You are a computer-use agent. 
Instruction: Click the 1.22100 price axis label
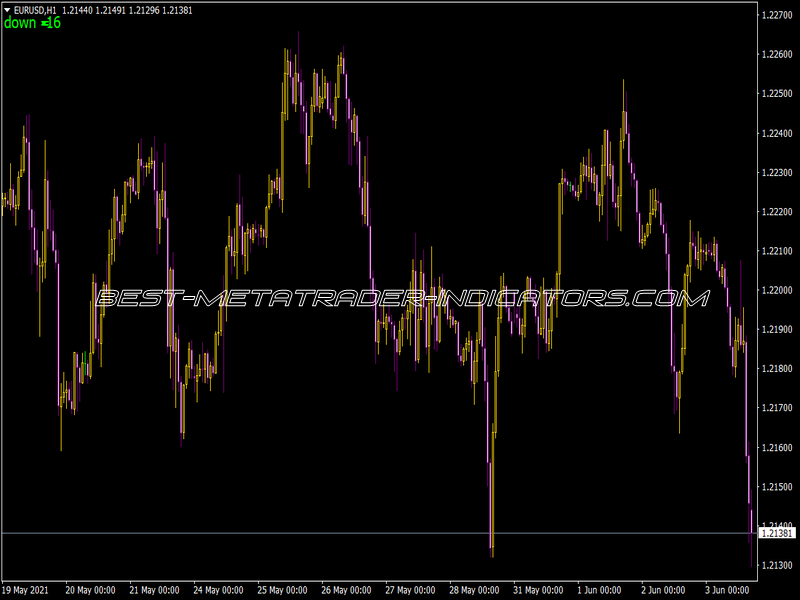click(x=777, y=251)
